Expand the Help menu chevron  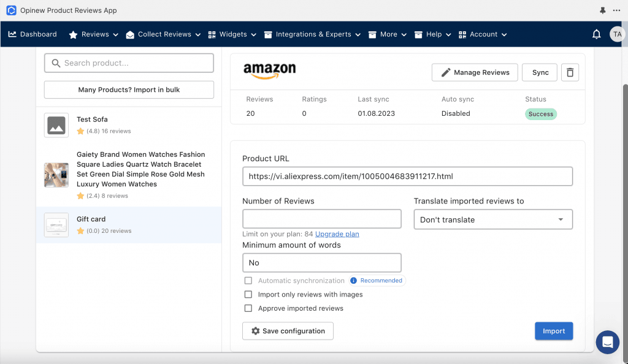point(448,35)
